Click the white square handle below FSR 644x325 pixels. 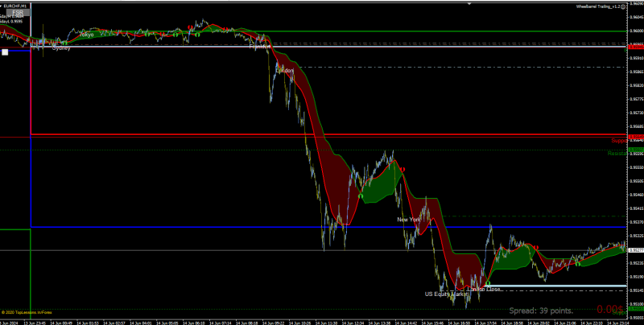[x=5, y=52]
